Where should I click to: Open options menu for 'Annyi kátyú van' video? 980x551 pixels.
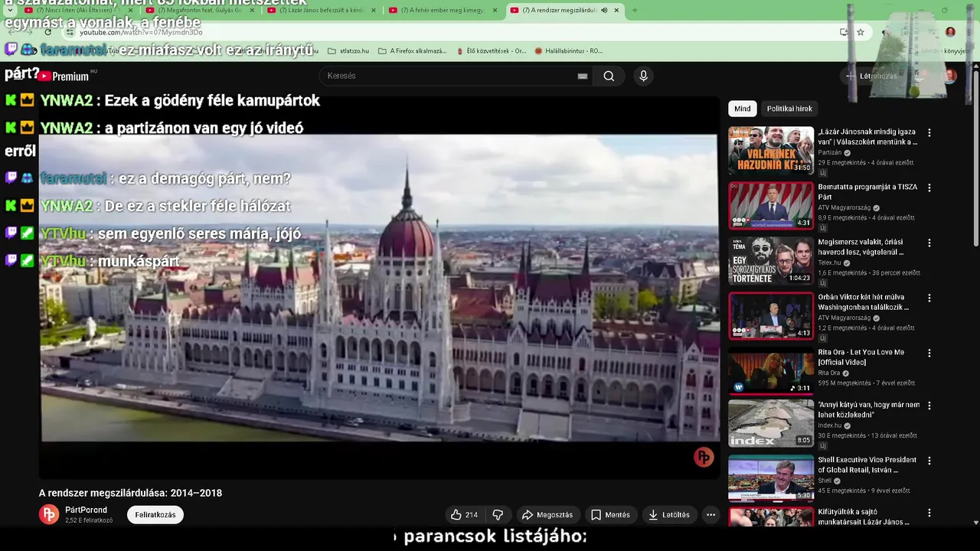coord(929,405)
